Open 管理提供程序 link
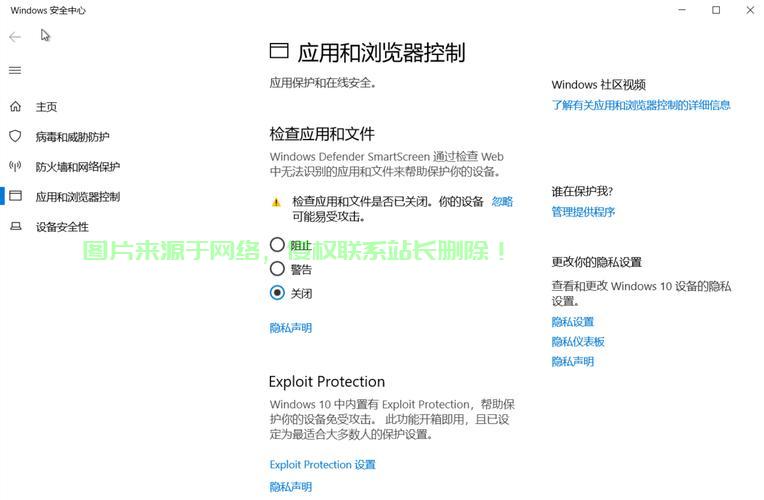The image size is (764, 500). (x=583, y=212)
